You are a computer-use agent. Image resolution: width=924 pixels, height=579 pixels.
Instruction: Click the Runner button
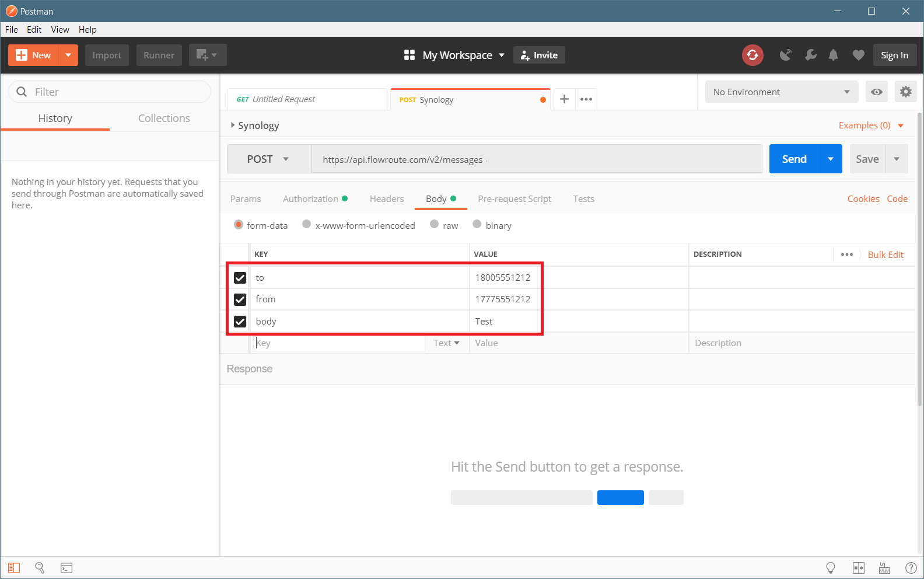tap(159, 55)
